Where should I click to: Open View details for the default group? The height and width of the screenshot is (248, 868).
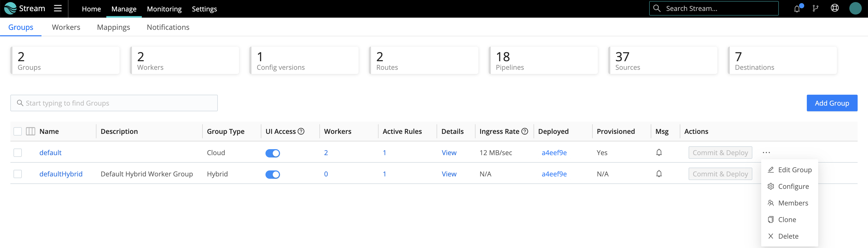pyautogui.click(x=449, y=152)
